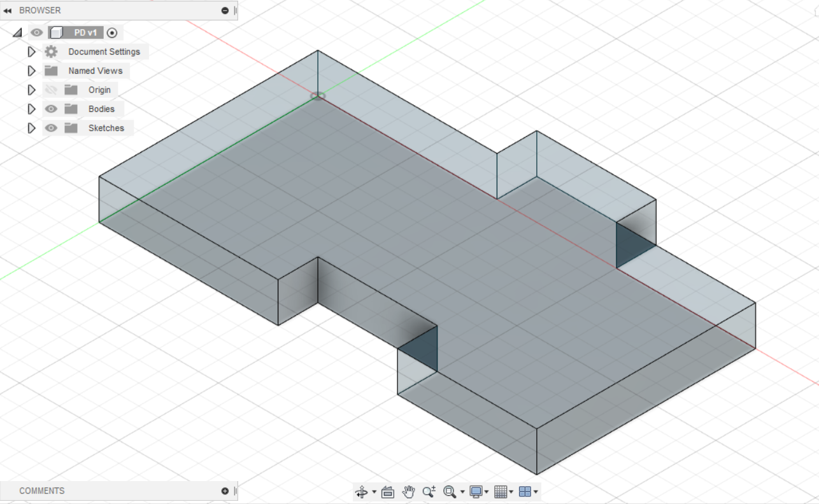Select the Orbit tool in navigation bar

coord(362,492)
